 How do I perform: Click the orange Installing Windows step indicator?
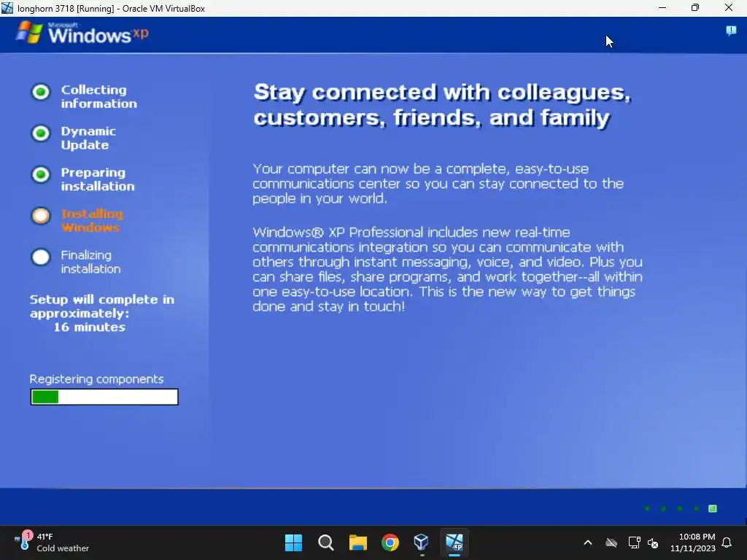[41, 216]
